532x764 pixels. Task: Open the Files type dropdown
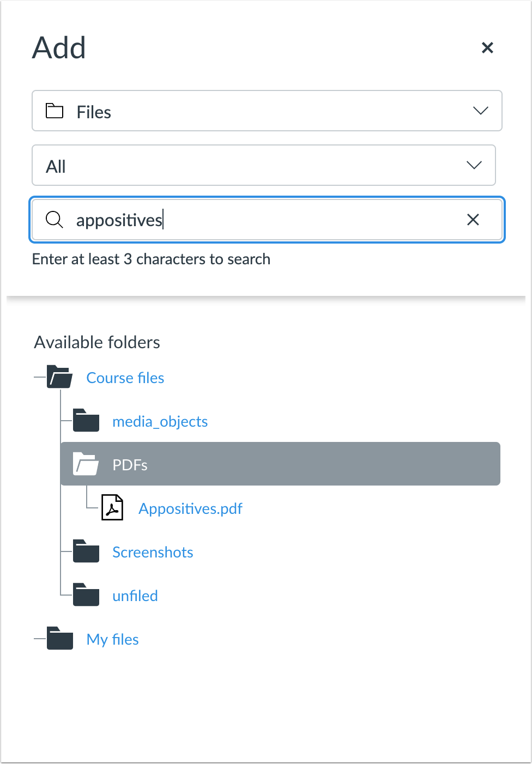267,111
